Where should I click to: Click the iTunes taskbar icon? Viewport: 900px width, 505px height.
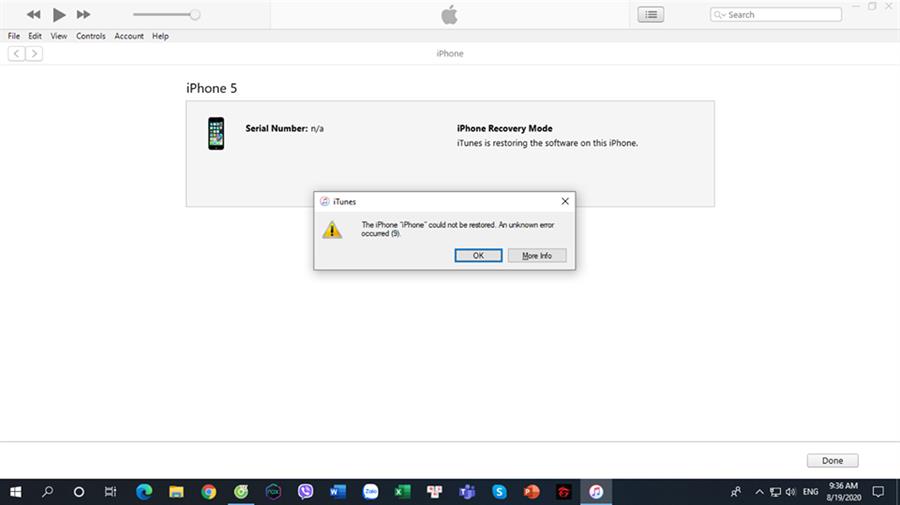pyautogui.click(x=596, y=492)
